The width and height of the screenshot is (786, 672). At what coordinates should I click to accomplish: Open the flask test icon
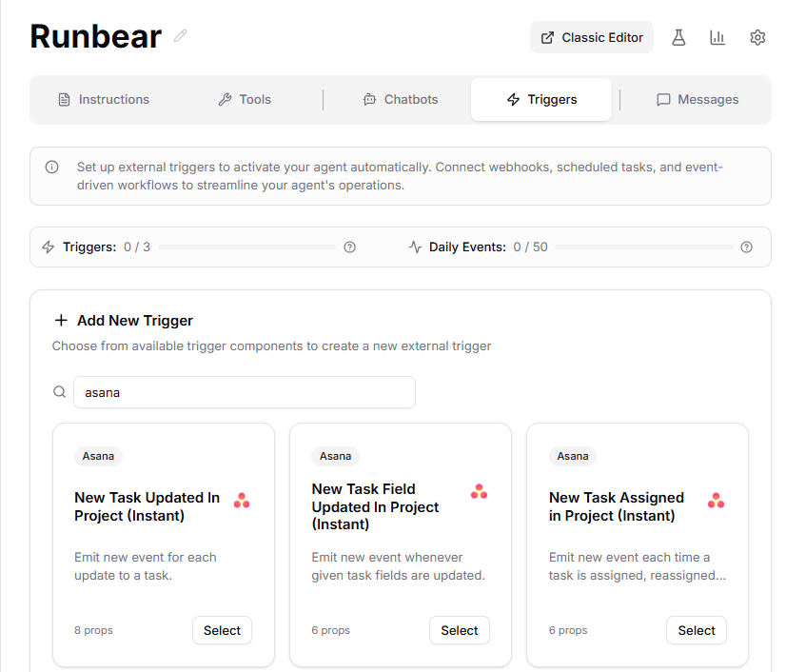click(678, 38)
